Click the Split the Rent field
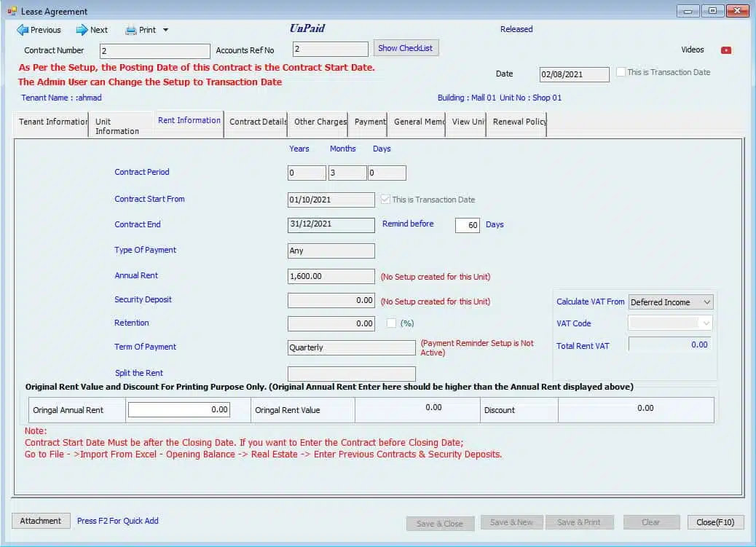756x547 pixels. 352,374
